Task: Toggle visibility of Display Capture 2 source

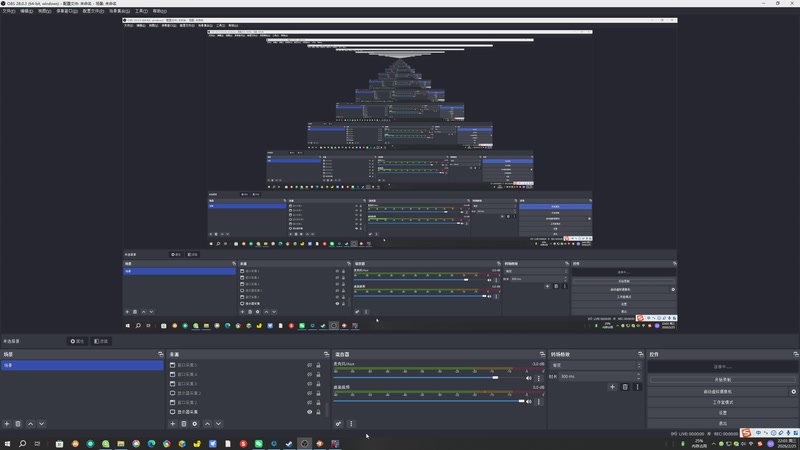Action: point(309,393)
